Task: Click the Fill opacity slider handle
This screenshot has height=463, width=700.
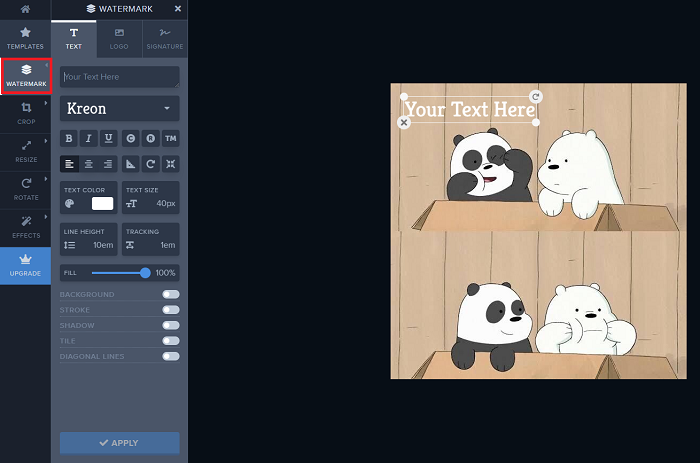Action: (x=145, y=273)
